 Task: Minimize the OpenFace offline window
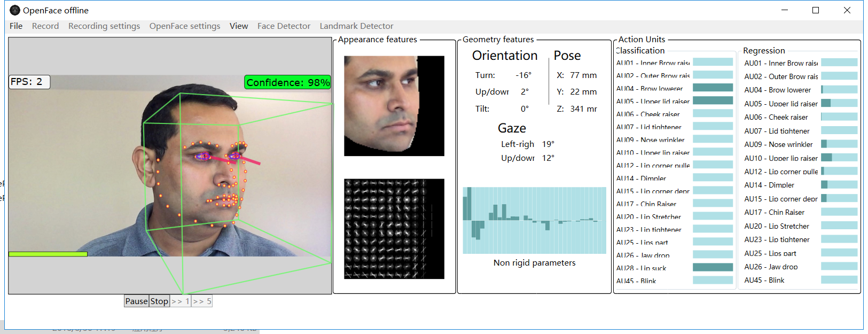785,10
